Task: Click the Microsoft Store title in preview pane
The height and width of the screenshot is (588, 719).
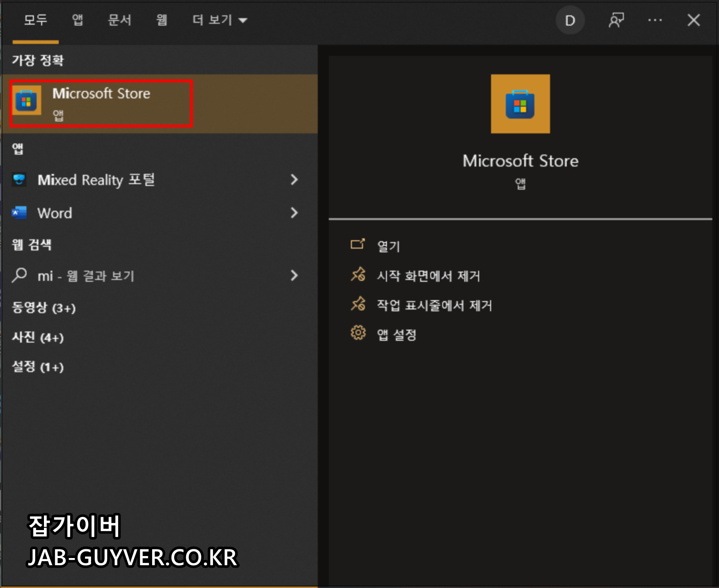Action: [x=520, y=161]
